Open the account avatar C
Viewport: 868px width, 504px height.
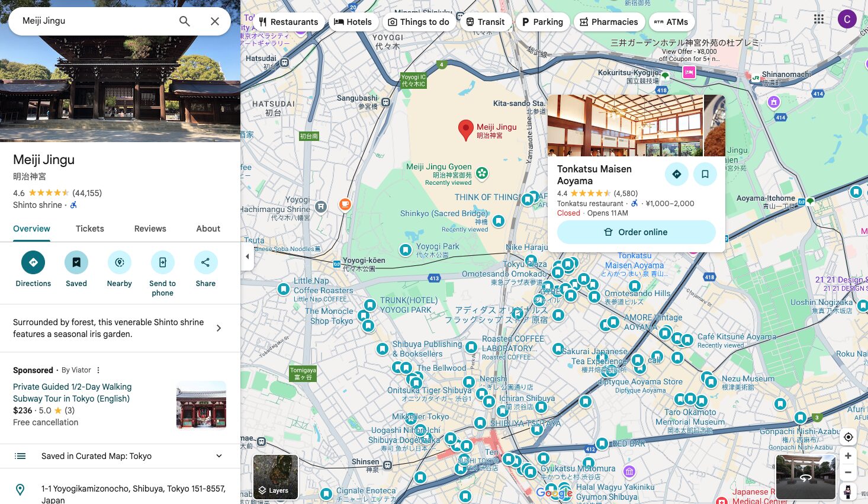[847, 19]
